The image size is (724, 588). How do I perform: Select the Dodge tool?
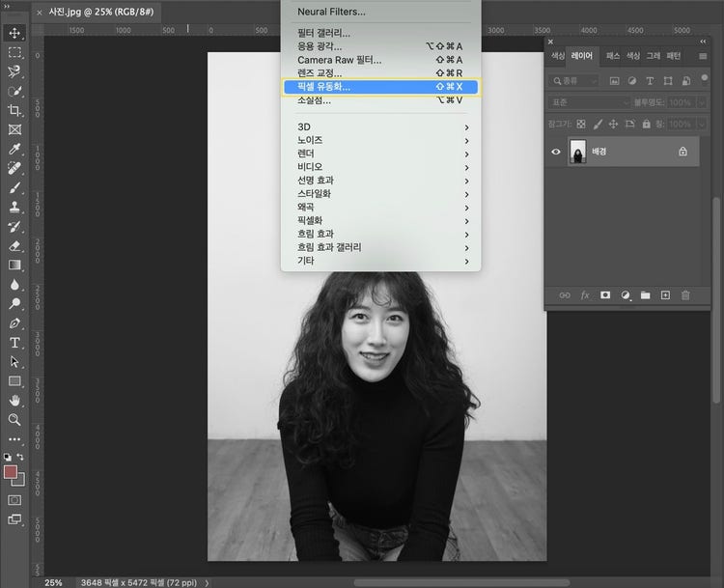tap(14, 303)
